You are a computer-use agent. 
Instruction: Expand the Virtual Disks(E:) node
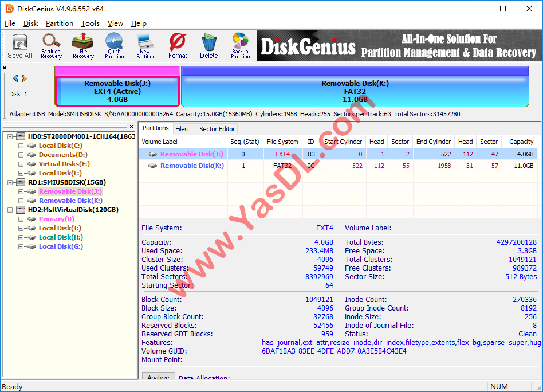pos(21,164)
